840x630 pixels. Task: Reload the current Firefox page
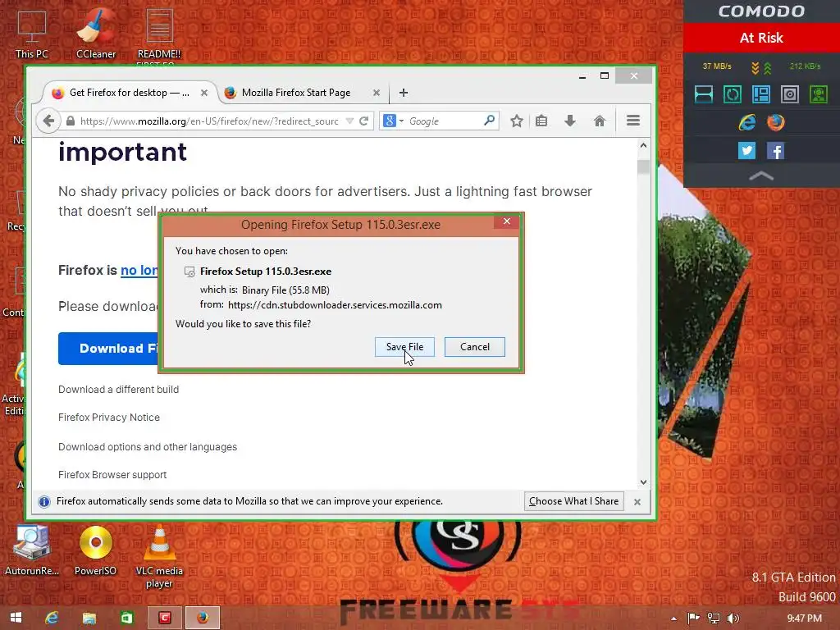point(363,121)
